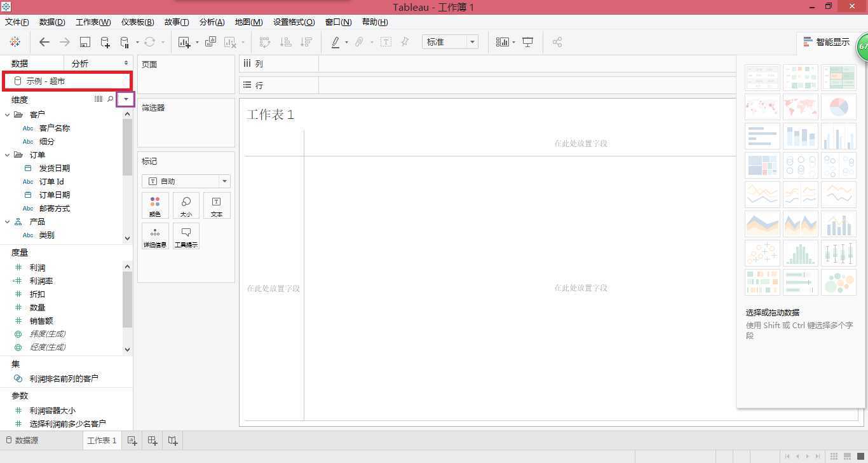
Task: Collapse the 订单 folder
Action: tap(8, 155)
